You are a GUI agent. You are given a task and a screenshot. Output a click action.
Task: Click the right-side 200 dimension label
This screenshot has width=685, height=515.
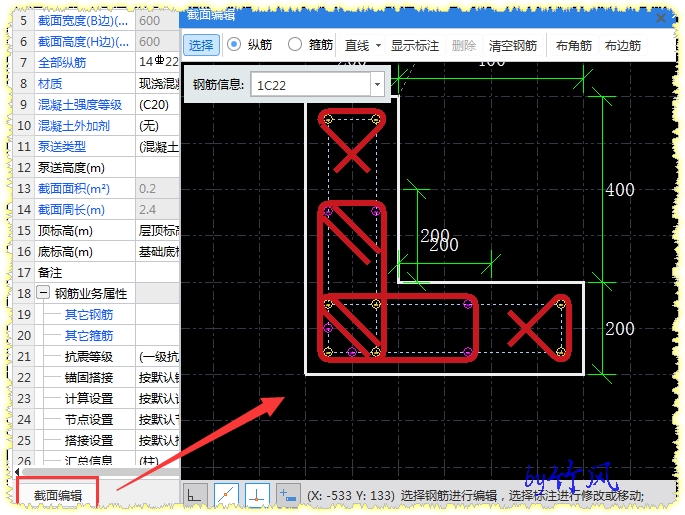620,328
